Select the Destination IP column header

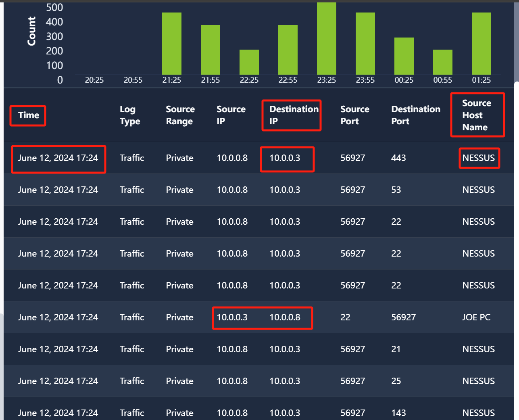tap(294, 115)
